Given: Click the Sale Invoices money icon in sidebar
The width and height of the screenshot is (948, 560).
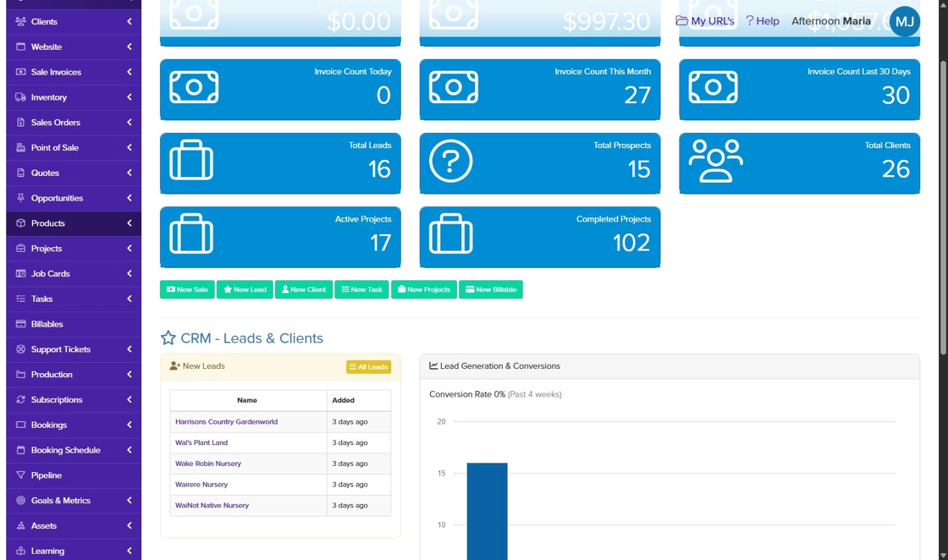Looking at the screenshot, I should coord(20,72).
